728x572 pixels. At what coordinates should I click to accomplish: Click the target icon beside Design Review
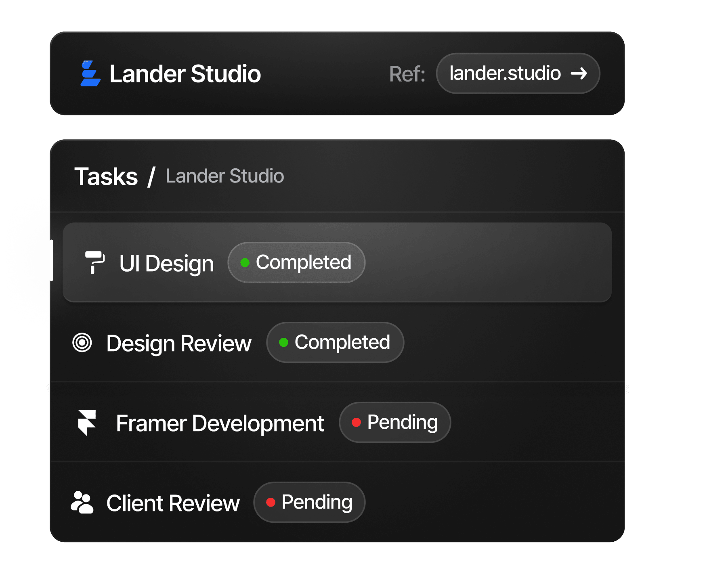(82, 343)
